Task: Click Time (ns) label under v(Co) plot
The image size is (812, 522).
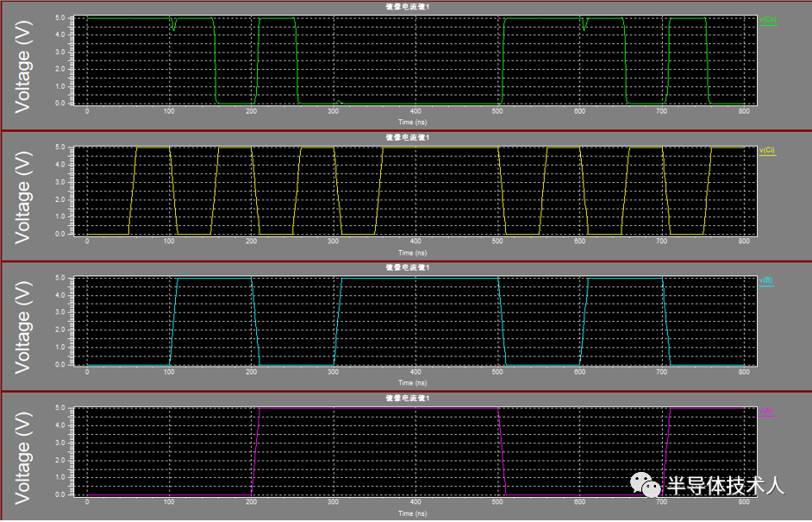Action: click(412, 123)
